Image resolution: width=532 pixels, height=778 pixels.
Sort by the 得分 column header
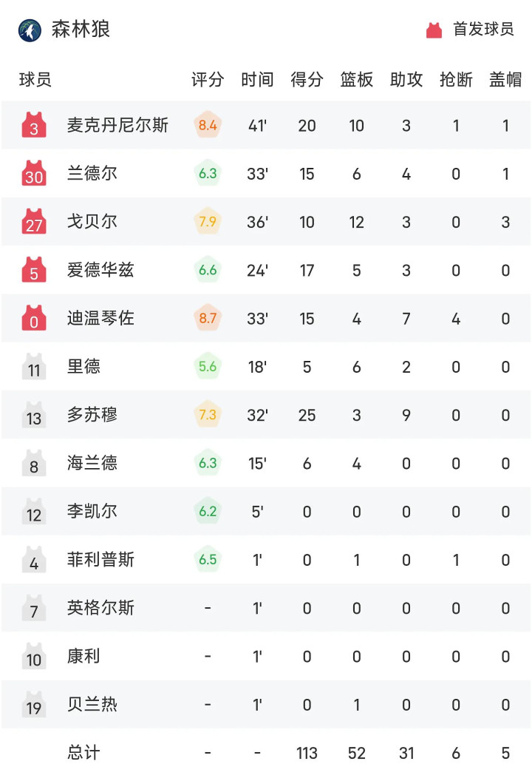coord(307,80)
